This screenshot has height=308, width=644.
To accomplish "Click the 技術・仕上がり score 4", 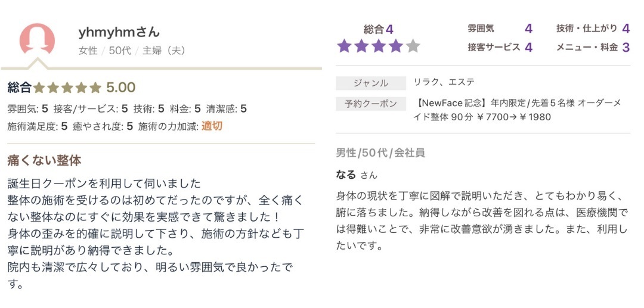I will point(626,29).
